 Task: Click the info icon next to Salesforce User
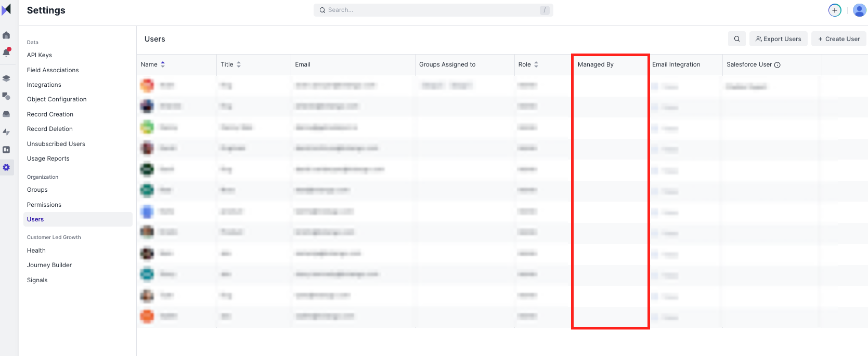[x=778, y=65]
